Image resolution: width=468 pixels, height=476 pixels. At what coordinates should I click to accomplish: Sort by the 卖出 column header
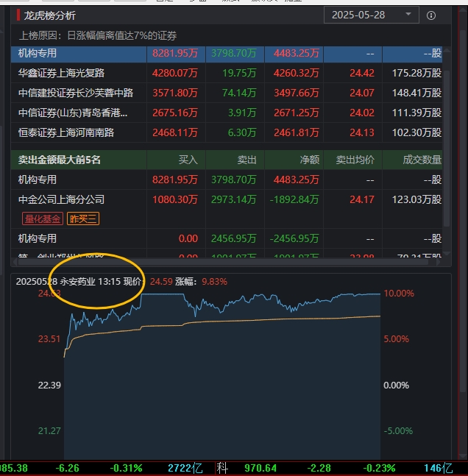[247, 160]
